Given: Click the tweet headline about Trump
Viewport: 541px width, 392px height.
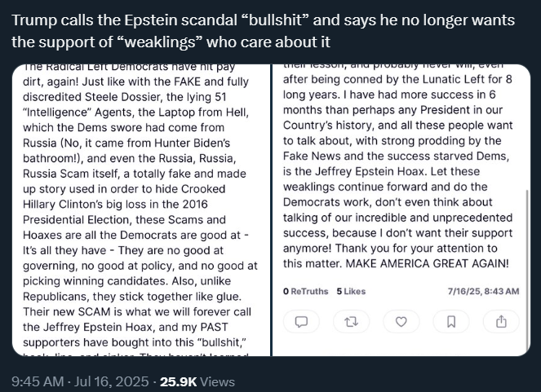Looking at the screenshot, I should click(x=263, y=31).
